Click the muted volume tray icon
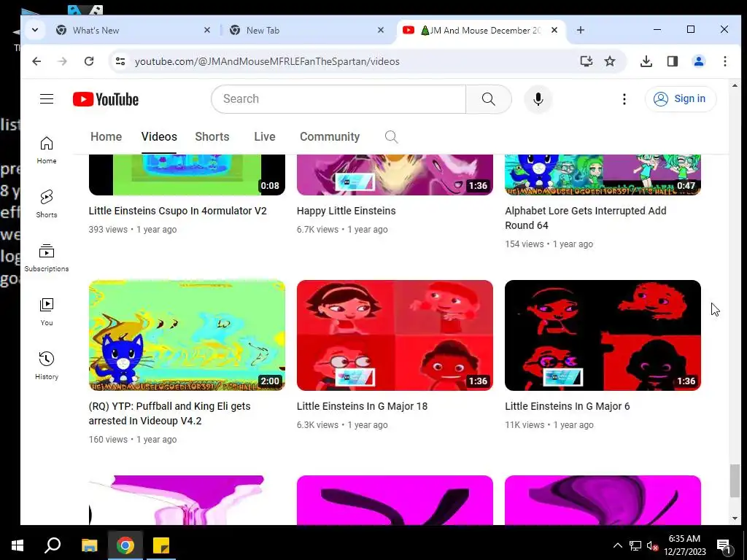The image size is (747, 560). 652,545
